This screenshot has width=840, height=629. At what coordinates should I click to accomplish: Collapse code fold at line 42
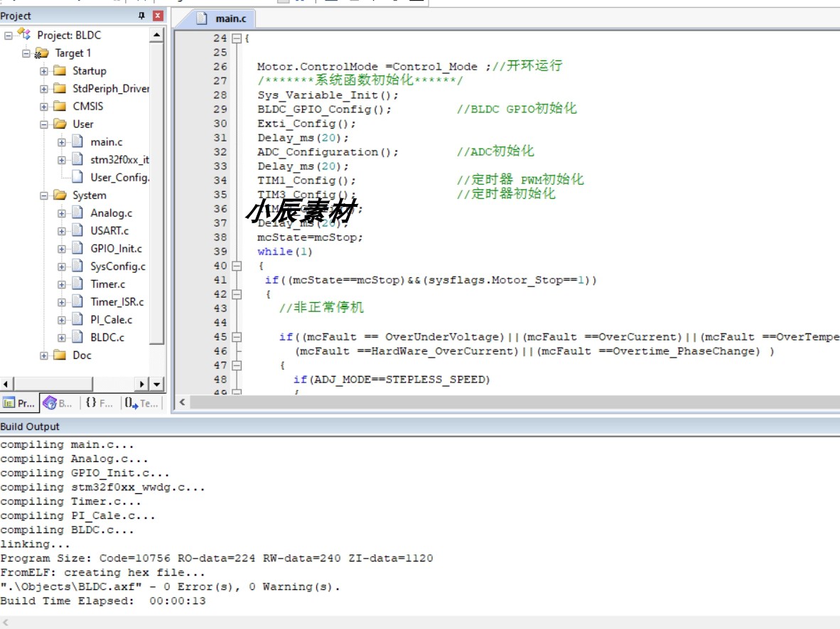236,294
